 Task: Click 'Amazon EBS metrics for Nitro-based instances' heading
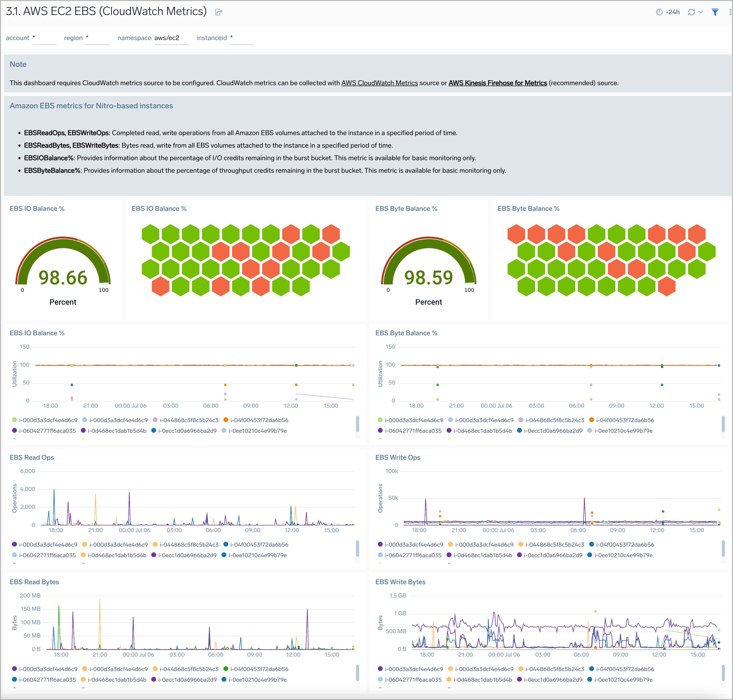tap(91, 106)
